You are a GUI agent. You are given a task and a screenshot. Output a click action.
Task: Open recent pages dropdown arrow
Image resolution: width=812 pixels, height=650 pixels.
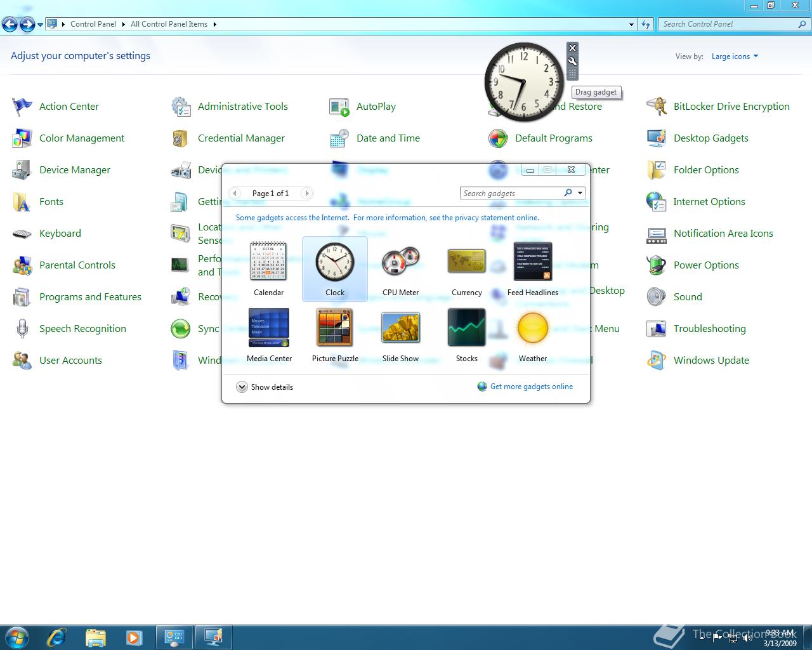click(x=40, y=25)
